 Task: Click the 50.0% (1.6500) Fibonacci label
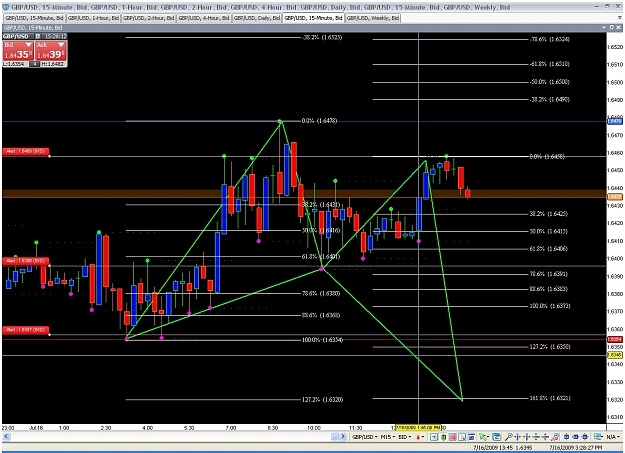click(549, 82)
